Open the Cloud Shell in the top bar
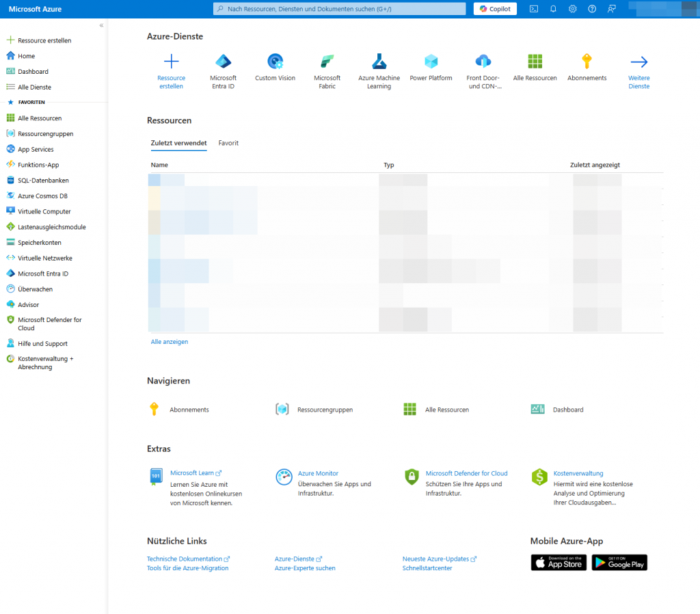Viewport: 700px width, 614px height. (x=533, y=9)
